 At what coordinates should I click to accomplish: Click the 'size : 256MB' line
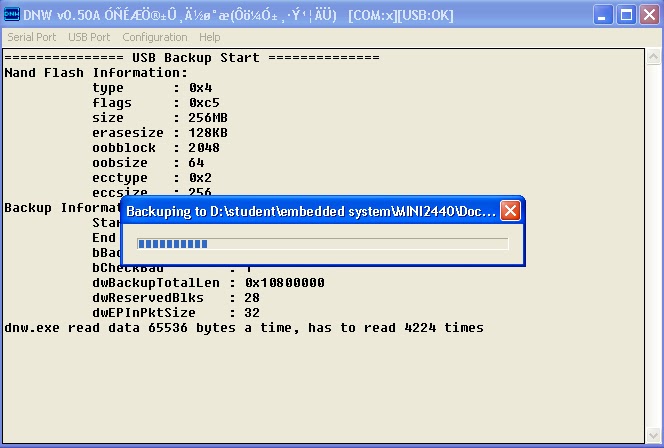click(x=160, y=118)
